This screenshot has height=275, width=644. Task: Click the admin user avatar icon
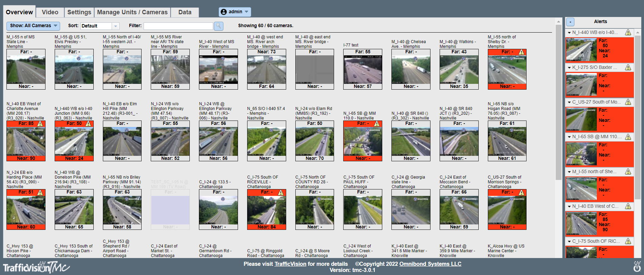[223, 12]
